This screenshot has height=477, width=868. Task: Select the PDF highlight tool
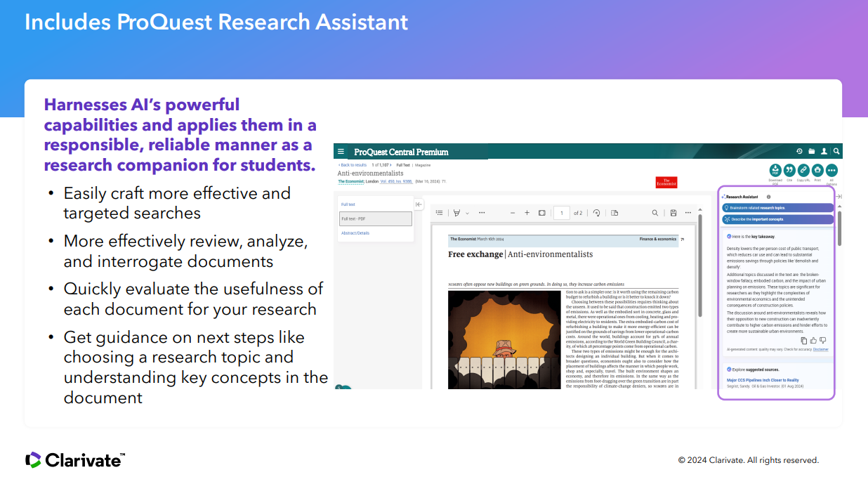pyautogui.click(x=456, y=213)
